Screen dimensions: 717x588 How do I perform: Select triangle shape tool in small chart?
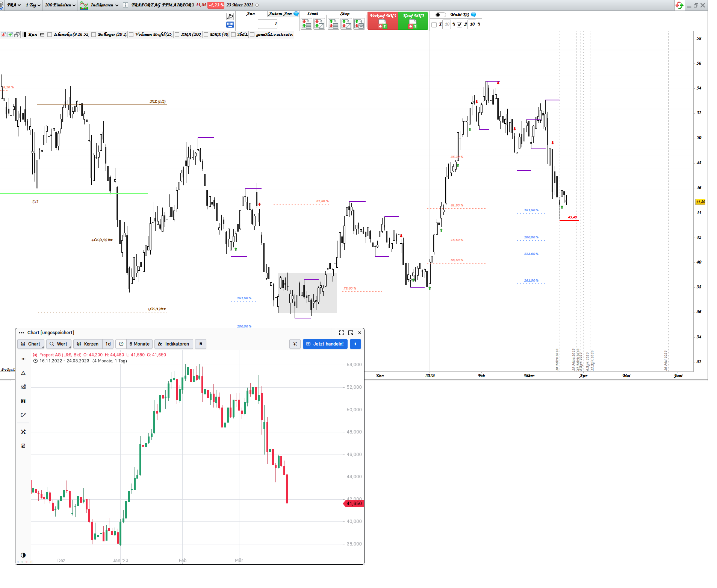23,373
